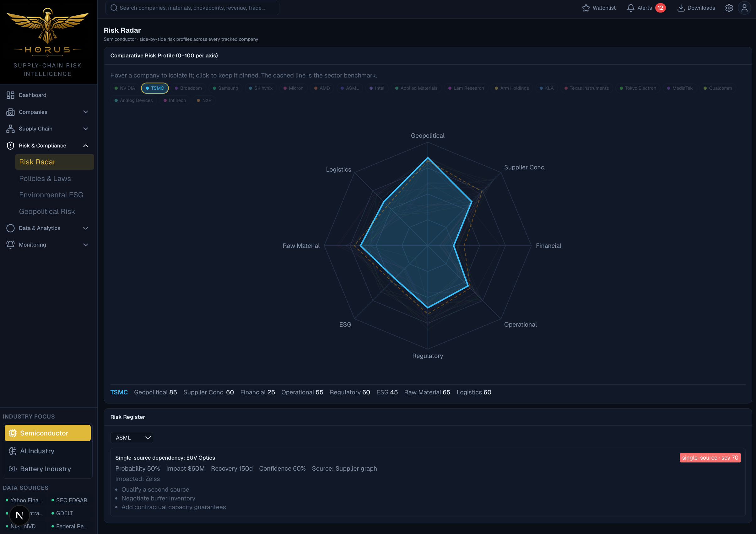Toggle the Intel company chip

(377, 88)
